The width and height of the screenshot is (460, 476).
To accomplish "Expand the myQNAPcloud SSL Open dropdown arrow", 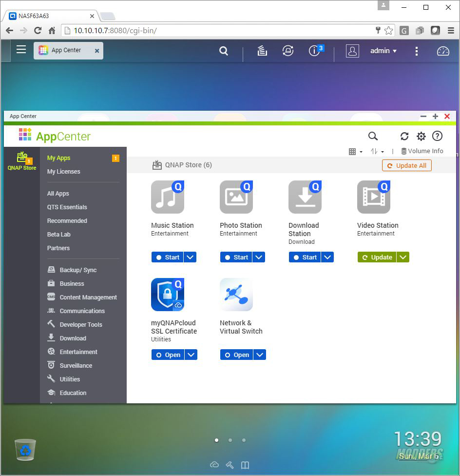I will (191, 355).
